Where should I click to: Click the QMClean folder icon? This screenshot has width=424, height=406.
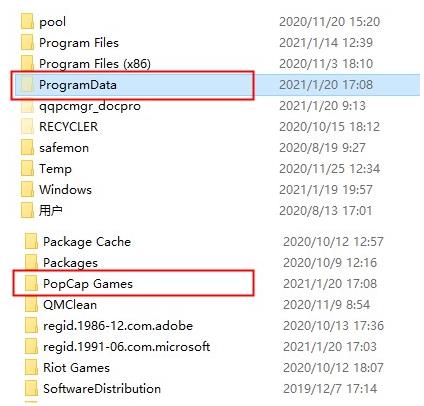click(31, 305)
